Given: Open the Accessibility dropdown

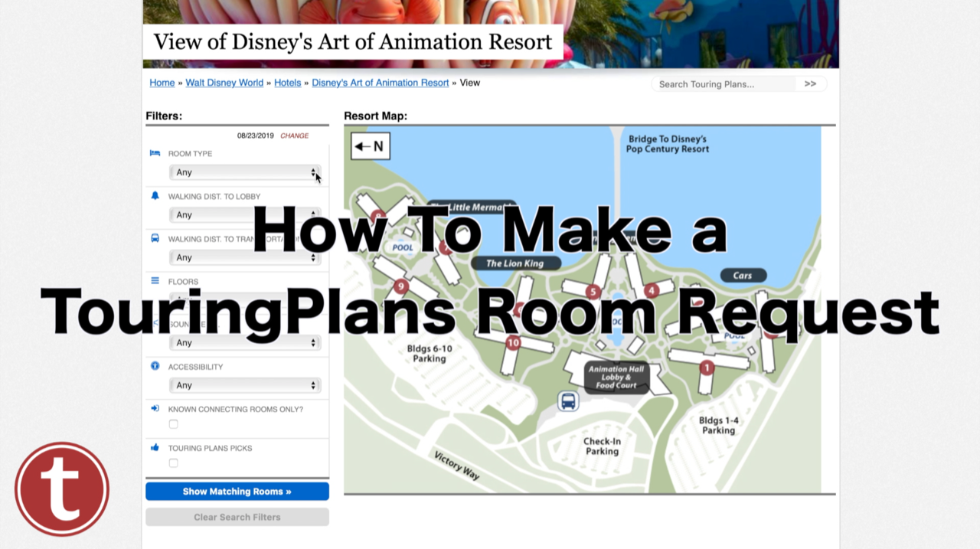Looking at the screenshot, I should tap(244, 385).
